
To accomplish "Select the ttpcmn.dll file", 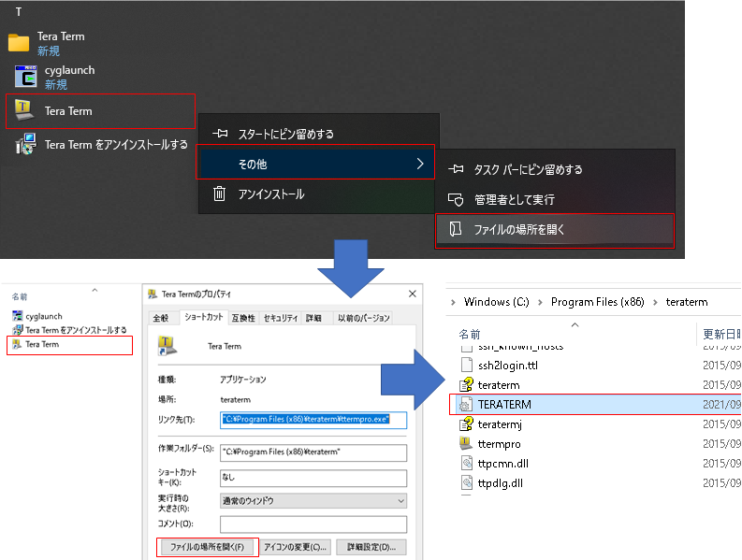I will pyautogui.click(x=503, y=464).
